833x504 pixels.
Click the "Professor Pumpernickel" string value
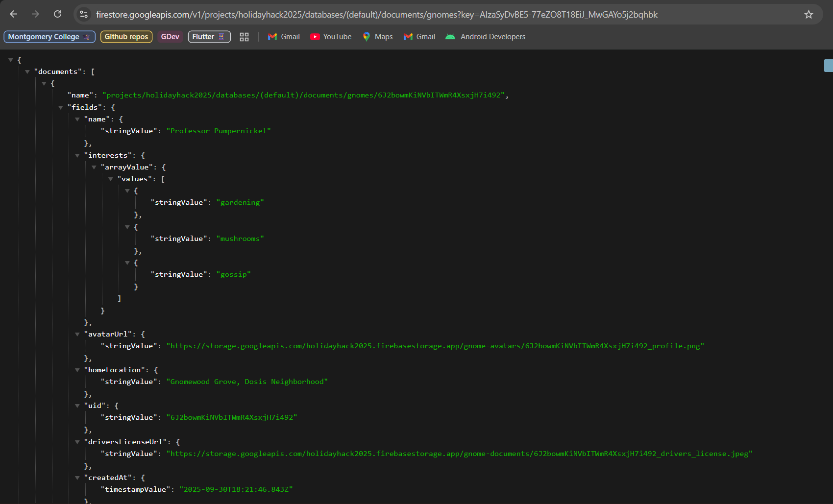(x=219, y=131)
